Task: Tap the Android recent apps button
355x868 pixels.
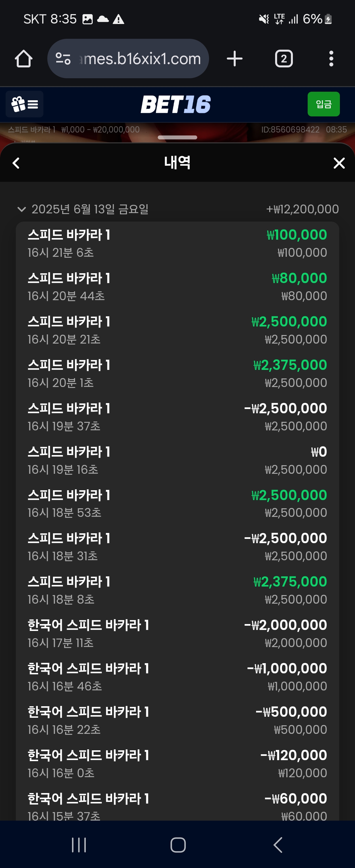Action: [79, 845]
